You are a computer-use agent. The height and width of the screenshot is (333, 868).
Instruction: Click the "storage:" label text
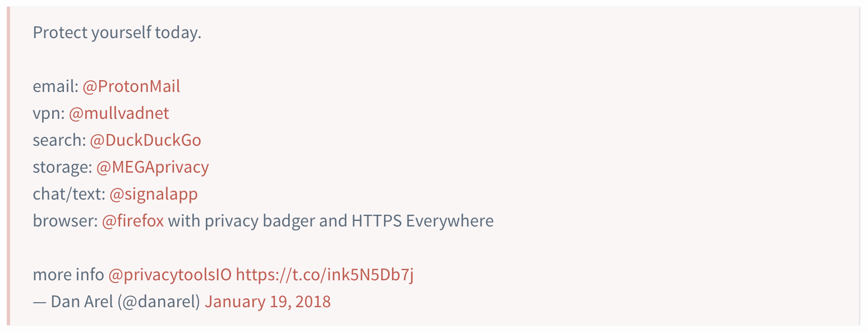[62, 167]
